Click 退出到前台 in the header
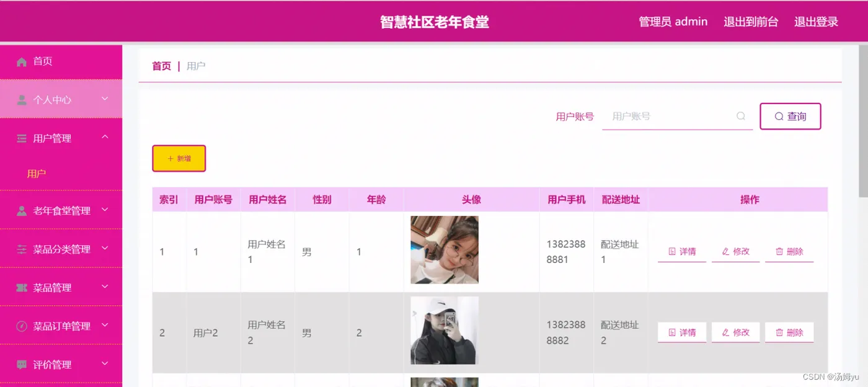 (x=751, y=22)
